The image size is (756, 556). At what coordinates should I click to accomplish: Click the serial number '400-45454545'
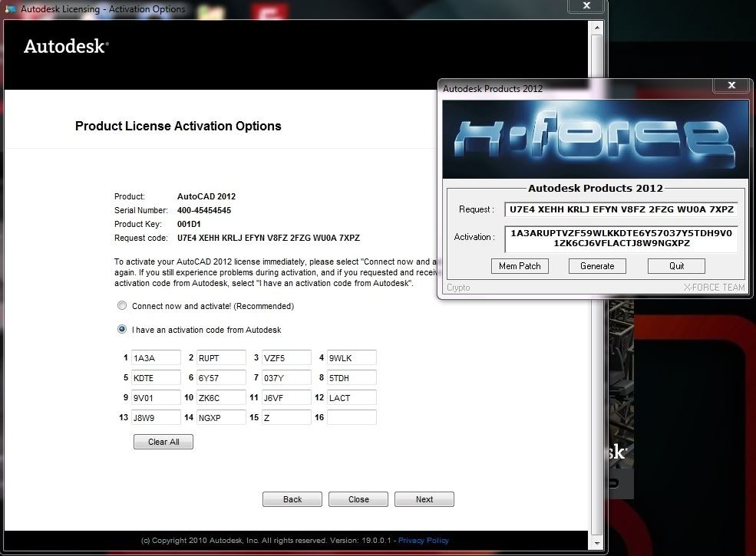204,210
